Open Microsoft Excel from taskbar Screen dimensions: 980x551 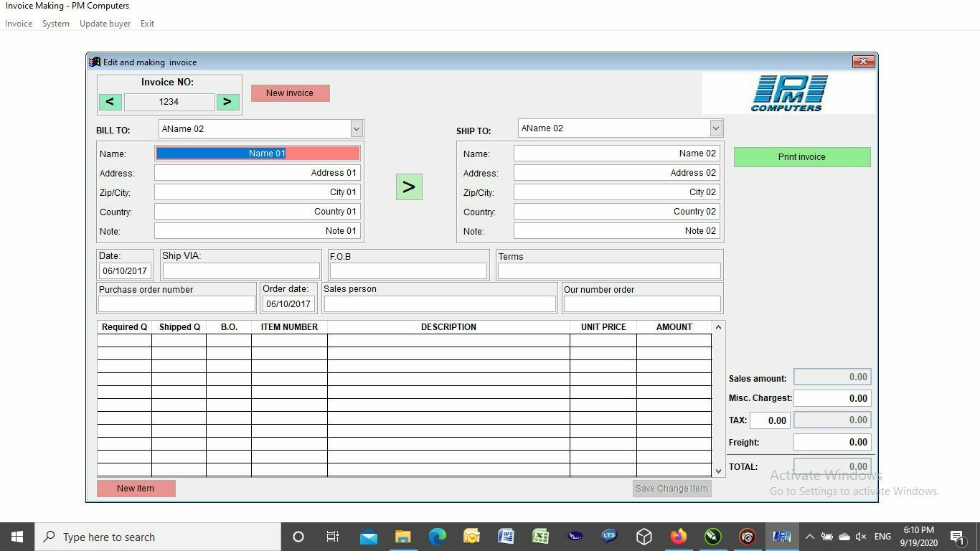click(x=541, y=537)
